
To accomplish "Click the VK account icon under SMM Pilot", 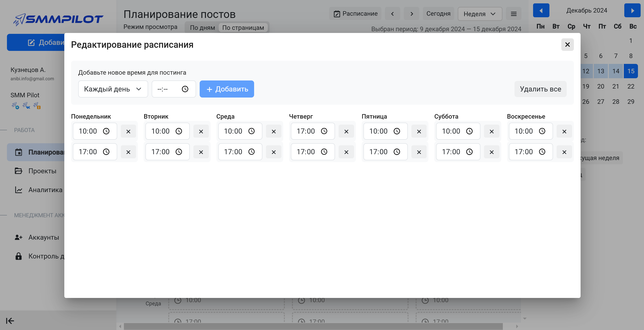I will (x=26, y=106).
